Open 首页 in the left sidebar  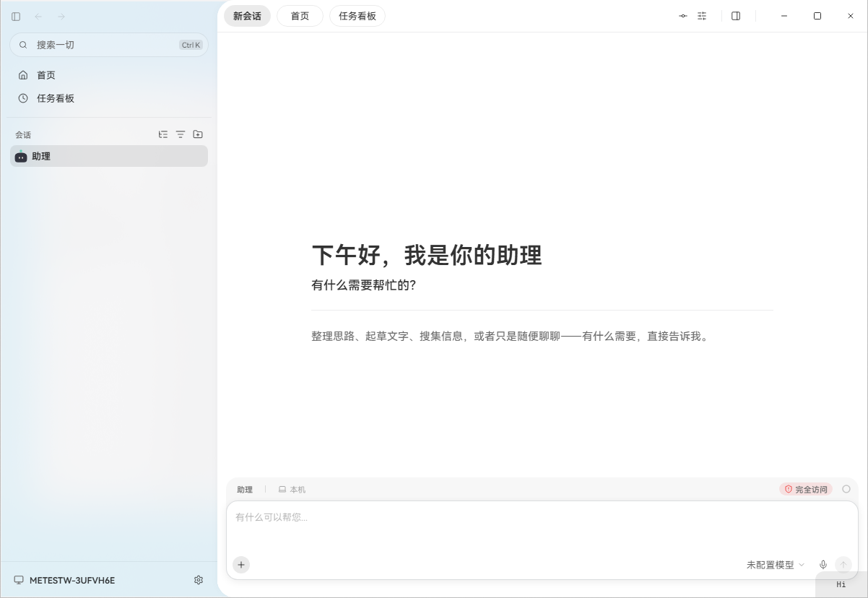tap(109, 75)
